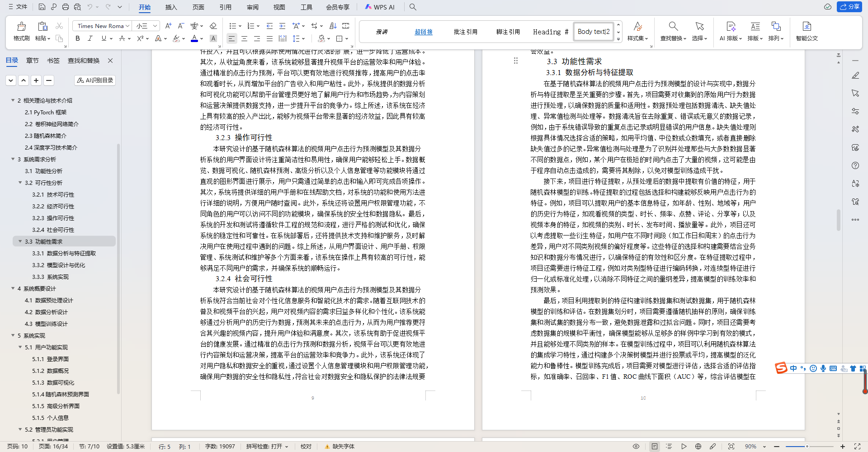Click the pen icon in right sidebar
The width and height of the screenshot is (868, 452).
point(855,75)
